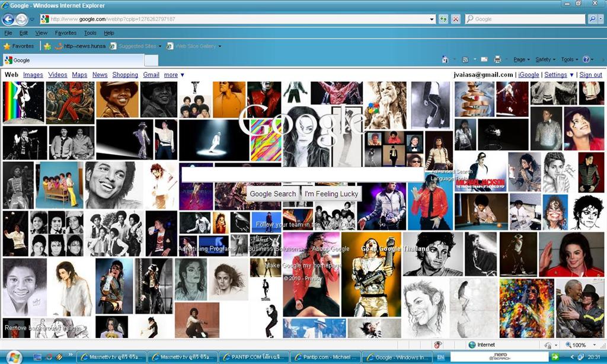
Task: Expand the Safety command menu
Action: (545, 59)
